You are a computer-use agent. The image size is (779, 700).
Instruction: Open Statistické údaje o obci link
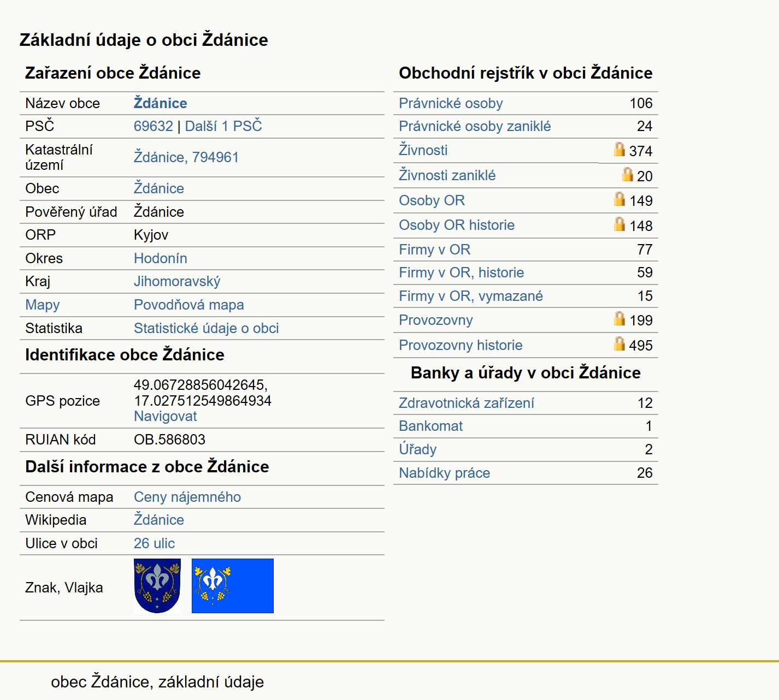coord(206,328)
